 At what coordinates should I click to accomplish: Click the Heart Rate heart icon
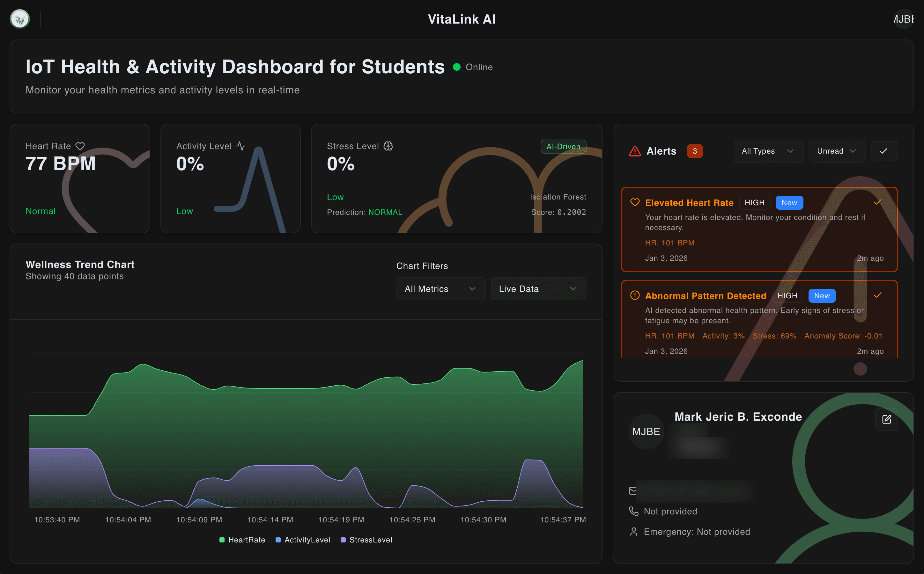(x=80, y=146)
